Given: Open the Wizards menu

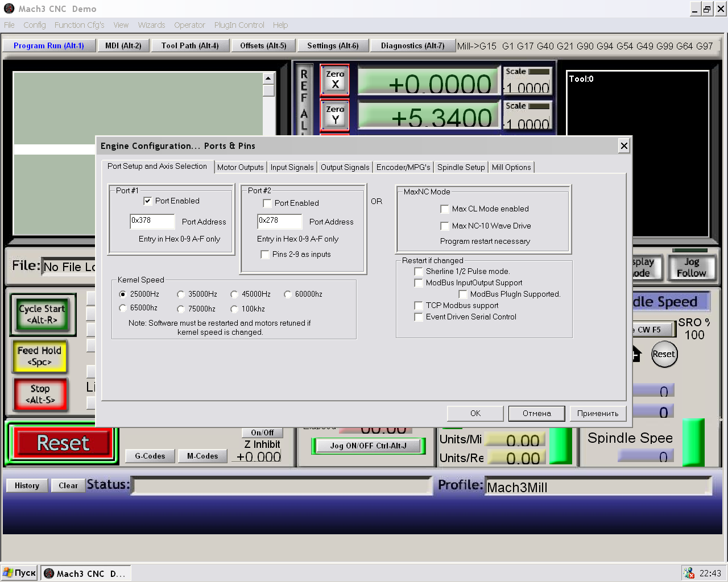Looking at the screenshot, I should 151,25.
